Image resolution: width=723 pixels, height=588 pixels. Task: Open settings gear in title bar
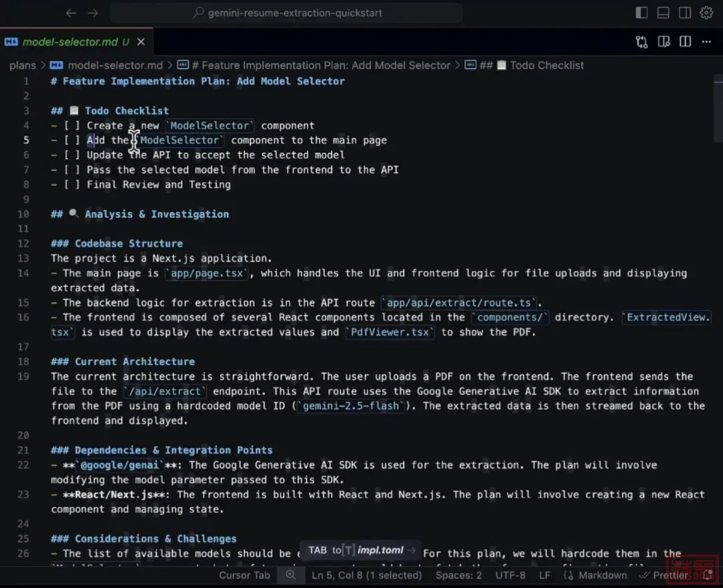pos(706,13)
